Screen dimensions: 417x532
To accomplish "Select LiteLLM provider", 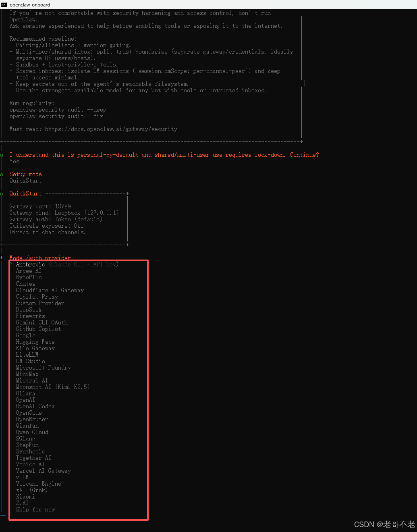I will click(x=27, y=355).
